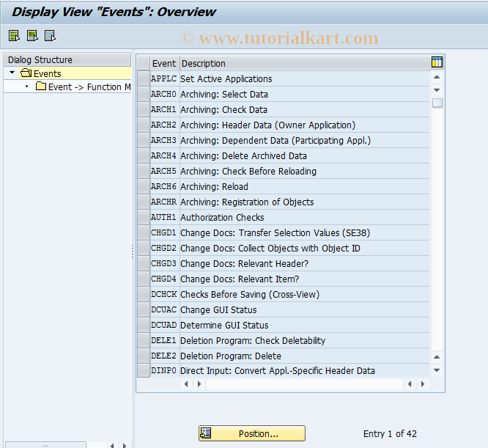Toggle row selector for ARCH3 event
Image resolution: width=488 pixels, height=448 pixels.
(x=144, y=140)
